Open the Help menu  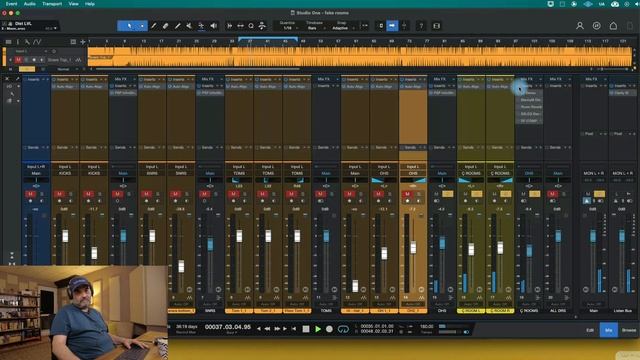point(90,4)
